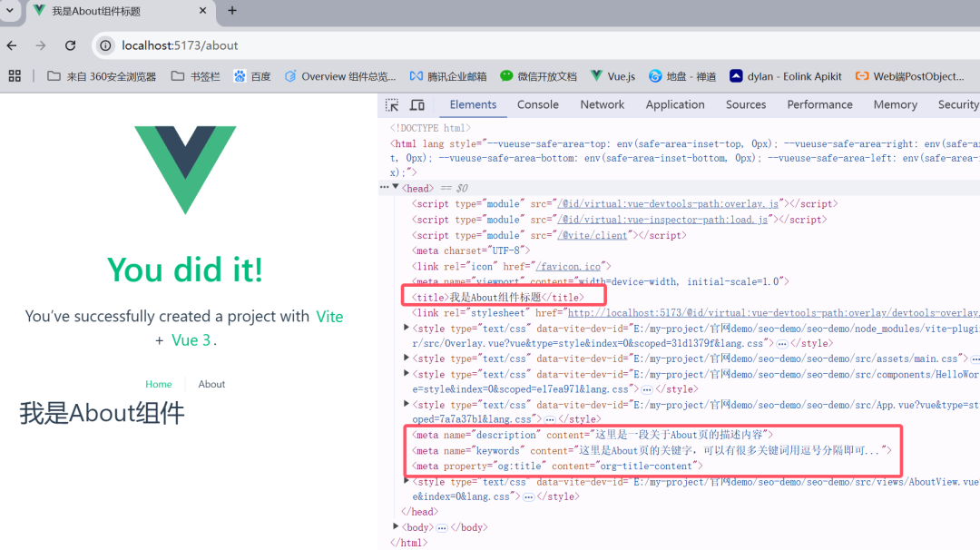Open the 地盘 - 禅道 bookmark
The image size is (980, 550).
click(x=682, y=76)
